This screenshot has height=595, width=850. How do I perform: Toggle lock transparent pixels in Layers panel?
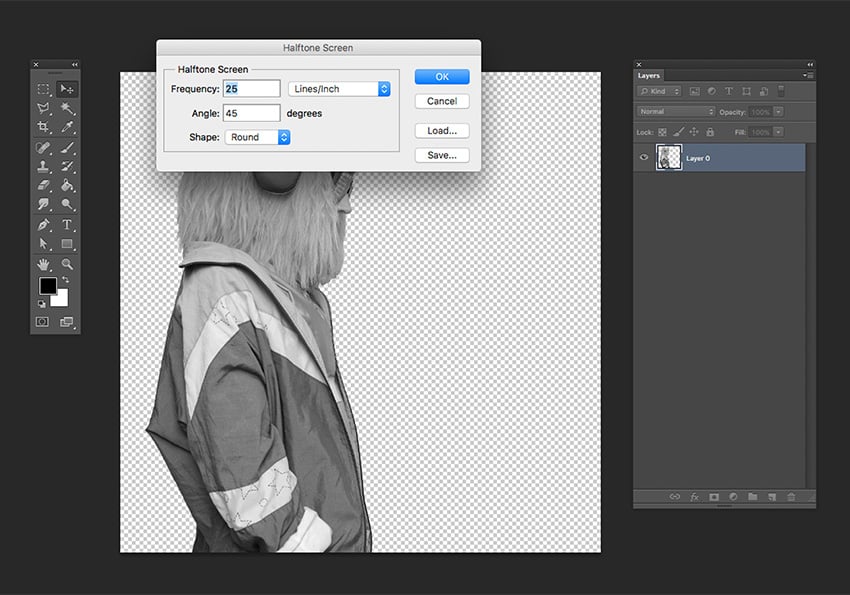662,132
